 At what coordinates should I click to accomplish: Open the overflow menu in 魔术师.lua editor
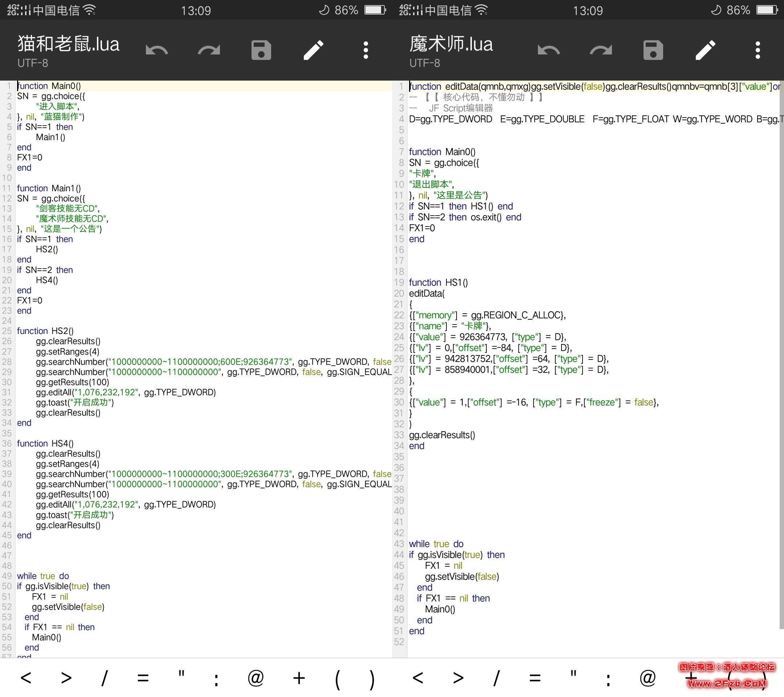tap(758, 50)
